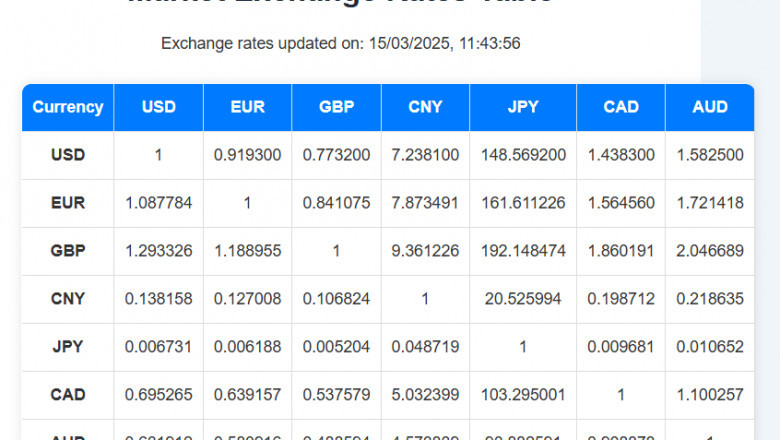Pick the cell reading 7.873491
The height and width of the screenshot is (440, 780).
click(x=425, y=203)
